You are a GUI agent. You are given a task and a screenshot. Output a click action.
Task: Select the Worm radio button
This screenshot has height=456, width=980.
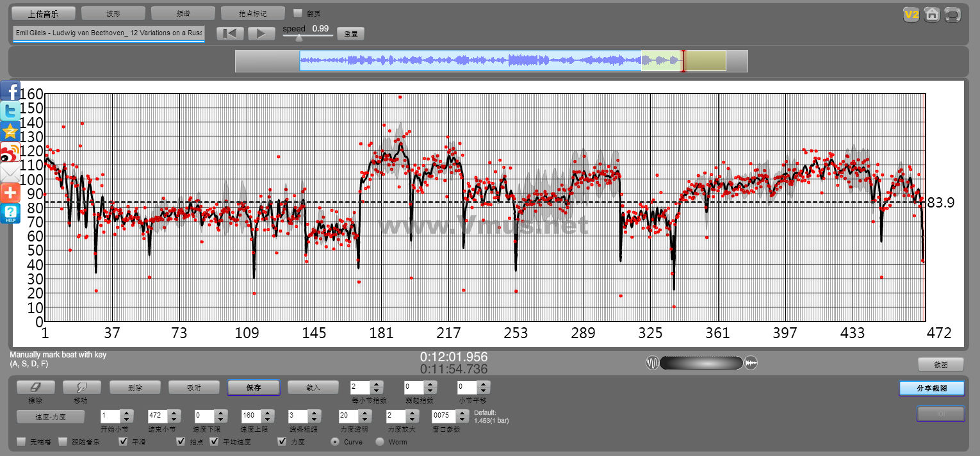coord(380,442)
